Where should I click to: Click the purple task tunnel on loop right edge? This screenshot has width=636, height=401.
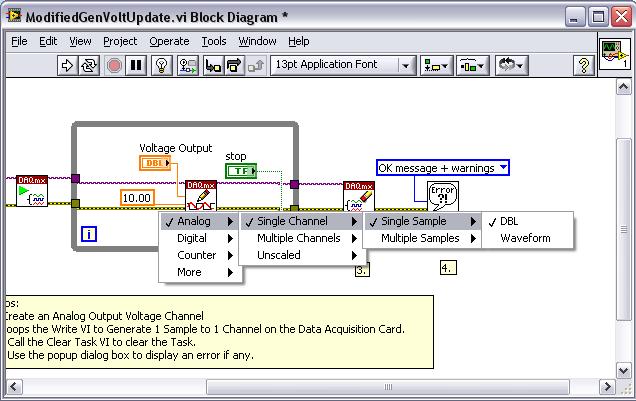pyautogui.click(x=294, y=184)
